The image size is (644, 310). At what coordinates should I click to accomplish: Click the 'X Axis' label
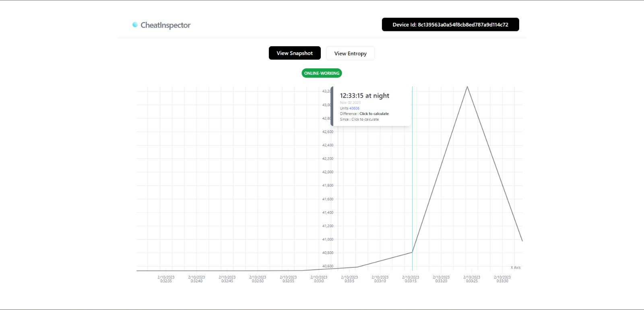[516, 267]
